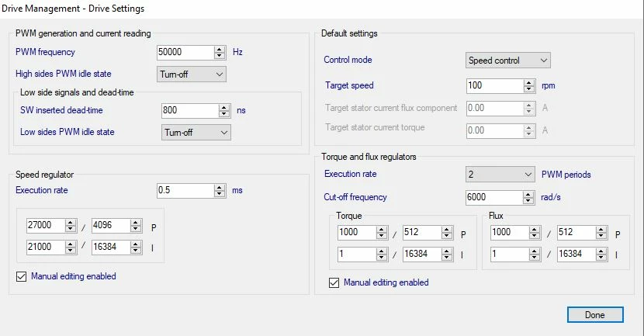This screenshot has height=336, width=644.
Task: Click Flux I numerator field
Action: 510,255
